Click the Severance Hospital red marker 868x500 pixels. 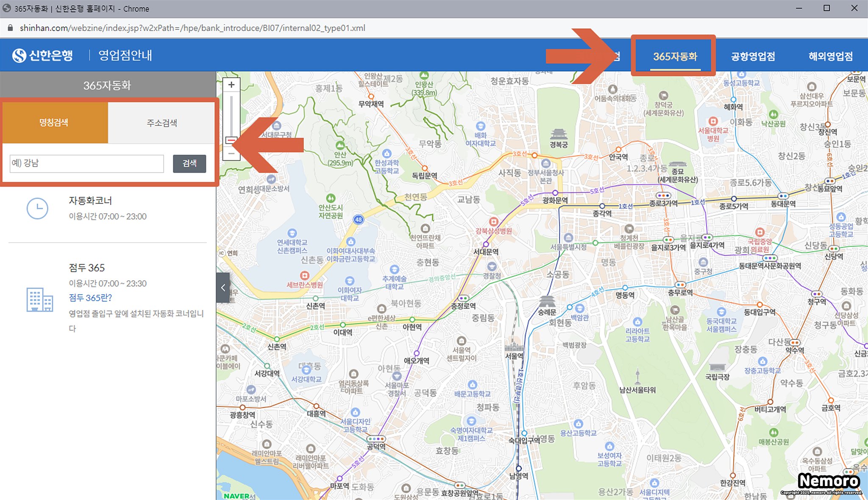click(x=304, y=276)
